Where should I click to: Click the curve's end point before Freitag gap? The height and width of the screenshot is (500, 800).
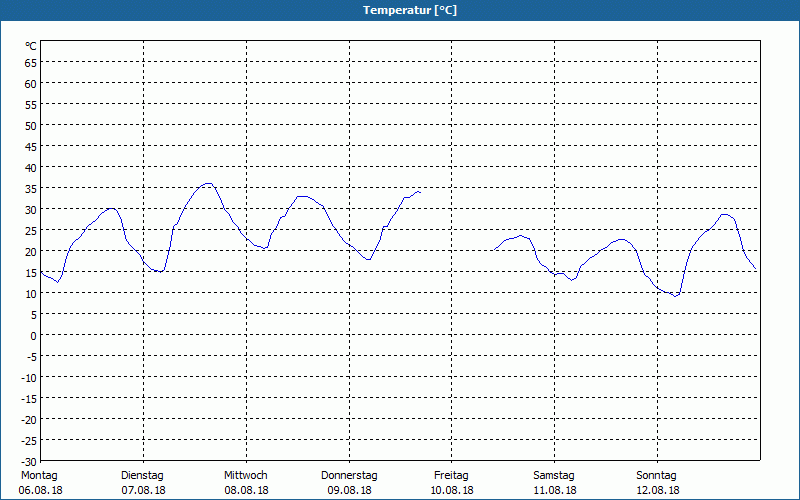[419, 192]
